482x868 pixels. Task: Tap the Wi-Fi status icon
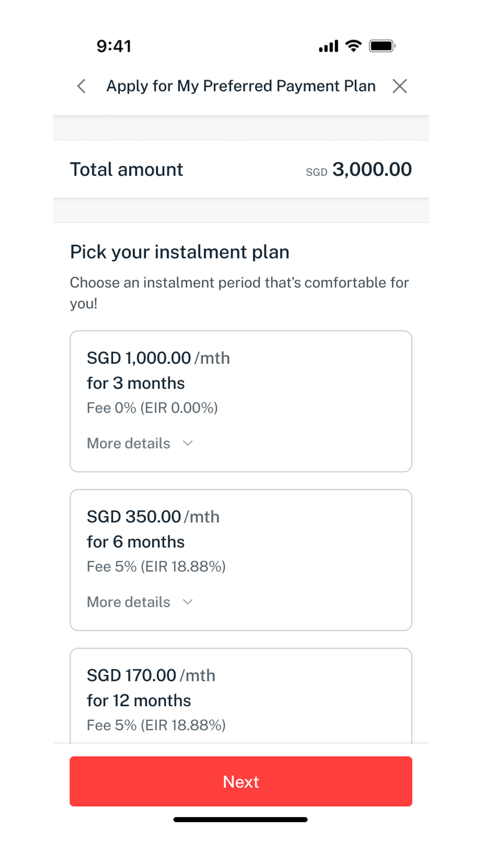tap(353, 46)
